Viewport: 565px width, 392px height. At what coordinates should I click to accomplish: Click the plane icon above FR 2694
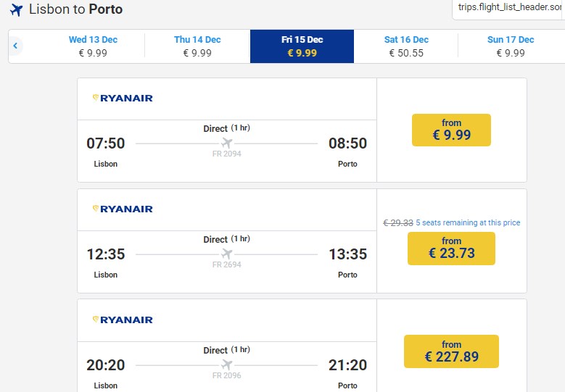point(227,254)
